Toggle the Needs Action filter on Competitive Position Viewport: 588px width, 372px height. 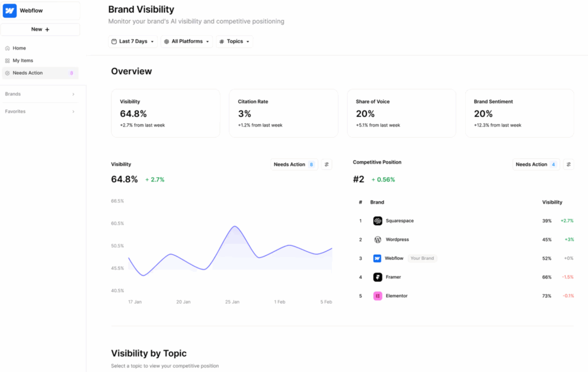tap(535, 164)
